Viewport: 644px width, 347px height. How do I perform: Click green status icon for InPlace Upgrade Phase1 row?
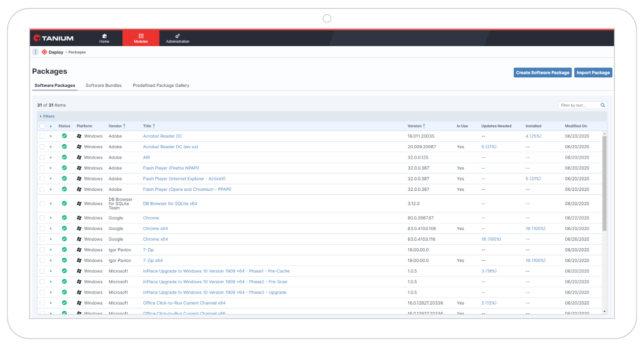(64, 271)
